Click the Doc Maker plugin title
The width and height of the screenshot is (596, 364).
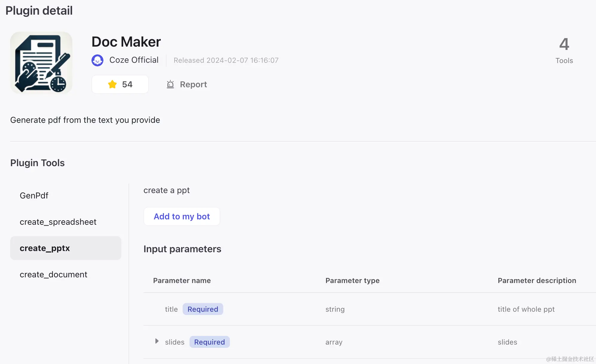(126, 42)
